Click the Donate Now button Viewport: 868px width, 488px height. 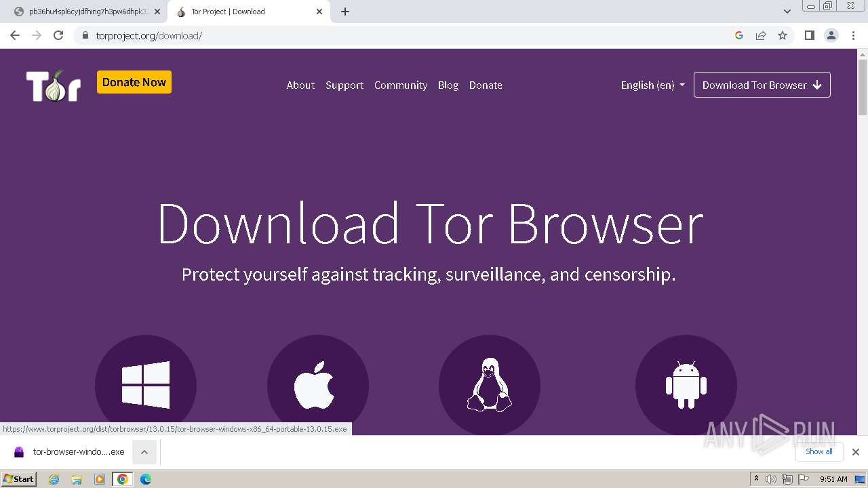point(134,82)
